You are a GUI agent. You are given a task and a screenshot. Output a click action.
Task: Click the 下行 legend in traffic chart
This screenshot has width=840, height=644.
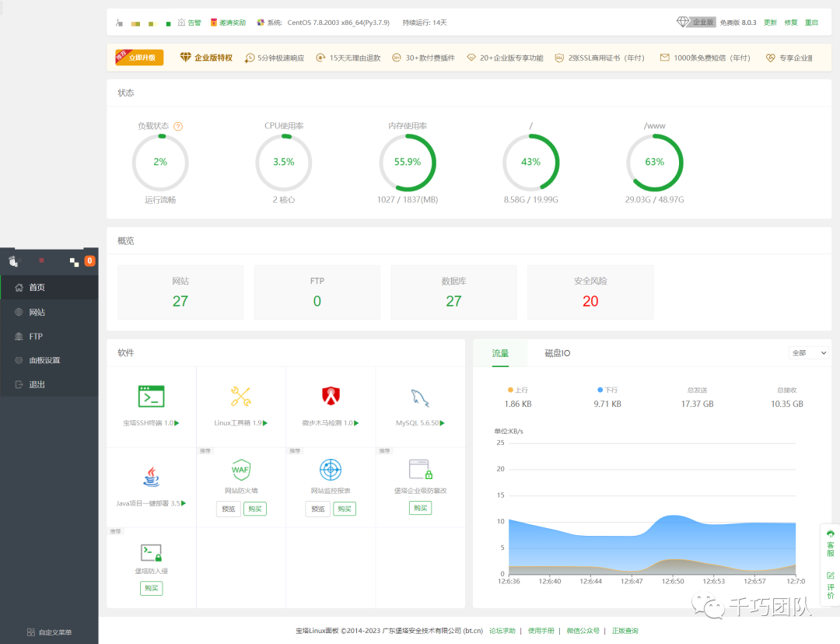click(607, 390)
